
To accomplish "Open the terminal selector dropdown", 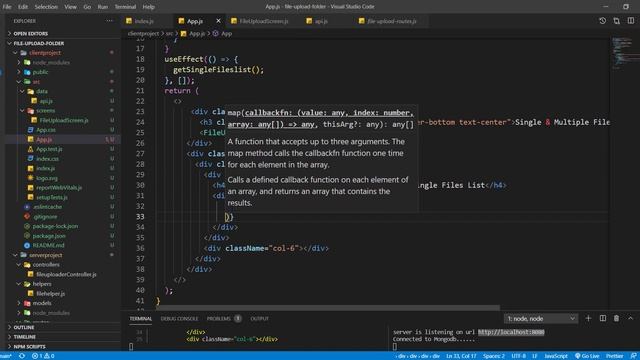I will pyautogui.click(x=541, y=318).
